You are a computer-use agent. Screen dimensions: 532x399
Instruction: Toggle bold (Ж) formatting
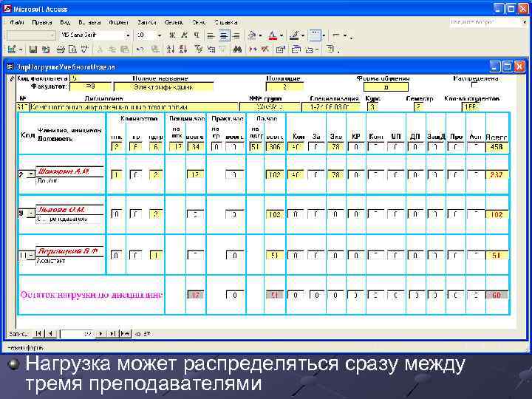(x=172, y=35)
